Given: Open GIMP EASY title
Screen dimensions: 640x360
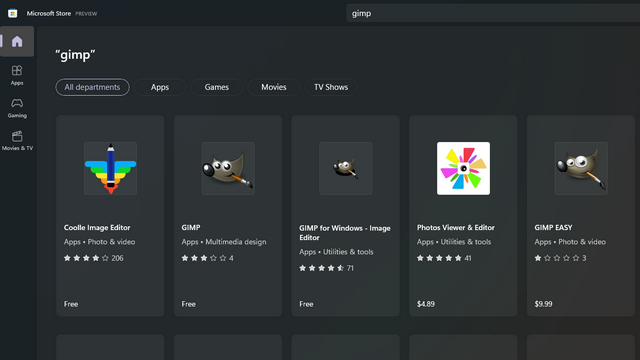Looking at the screenshot, I should click(x=553, y=227).
